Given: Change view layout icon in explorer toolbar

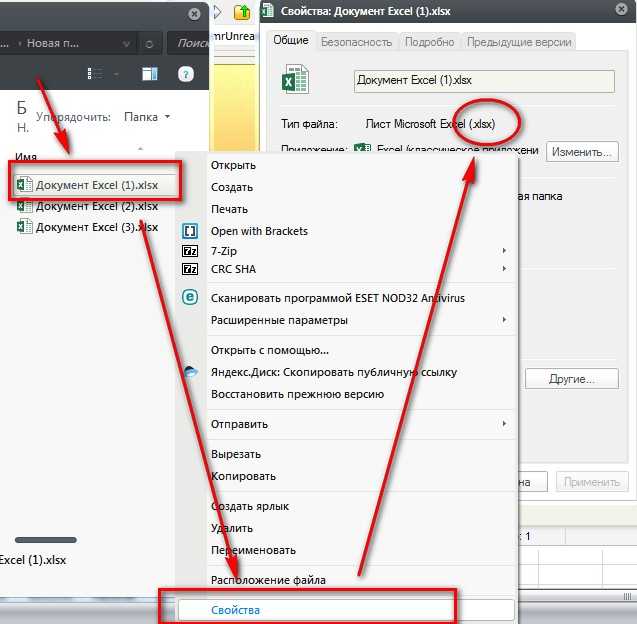Looking at the screenshot, I should 95,74.
